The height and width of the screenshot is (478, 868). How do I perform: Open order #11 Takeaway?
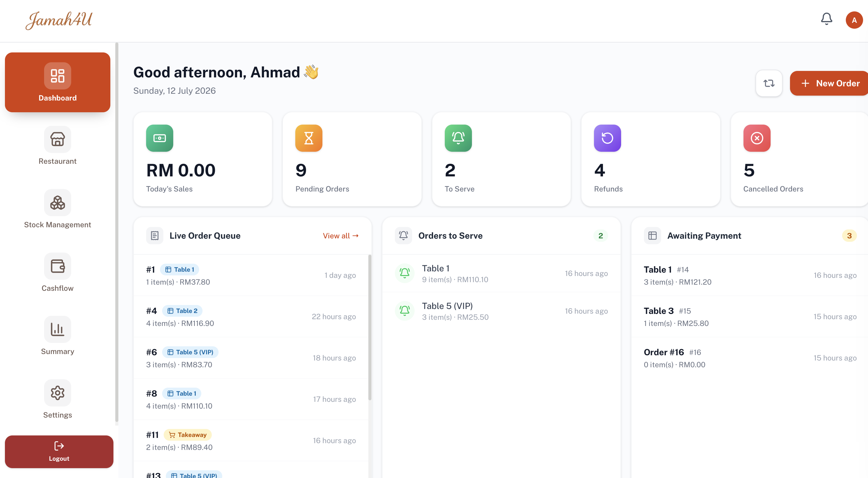click(251, 441)
